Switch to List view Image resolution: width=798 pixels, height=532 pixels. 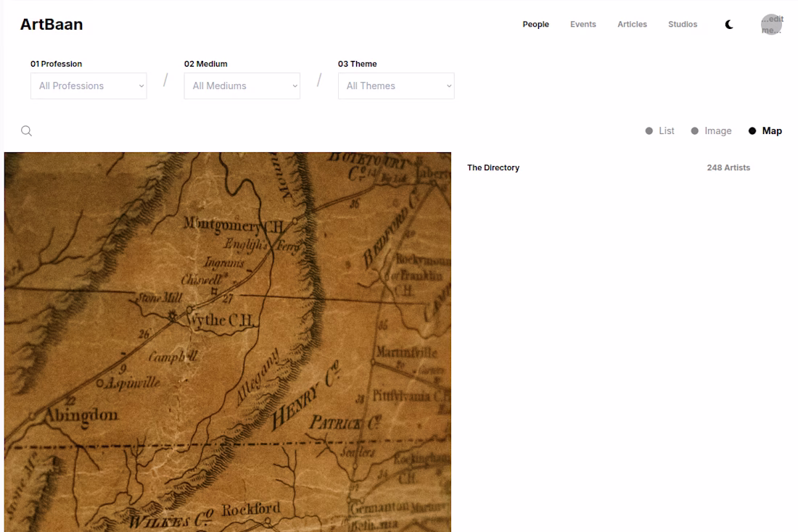pyautogui.click(x=659, y=131)
